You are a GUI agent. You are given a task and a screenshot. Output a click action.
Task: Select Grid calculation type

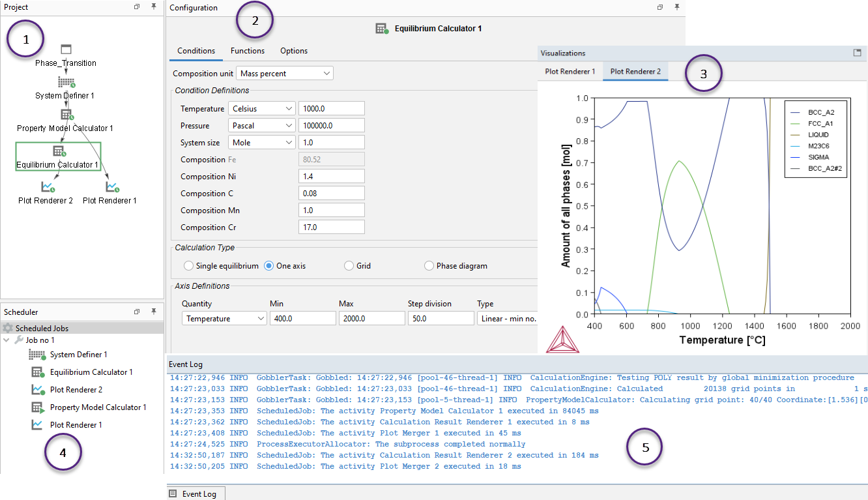[349, 266]
